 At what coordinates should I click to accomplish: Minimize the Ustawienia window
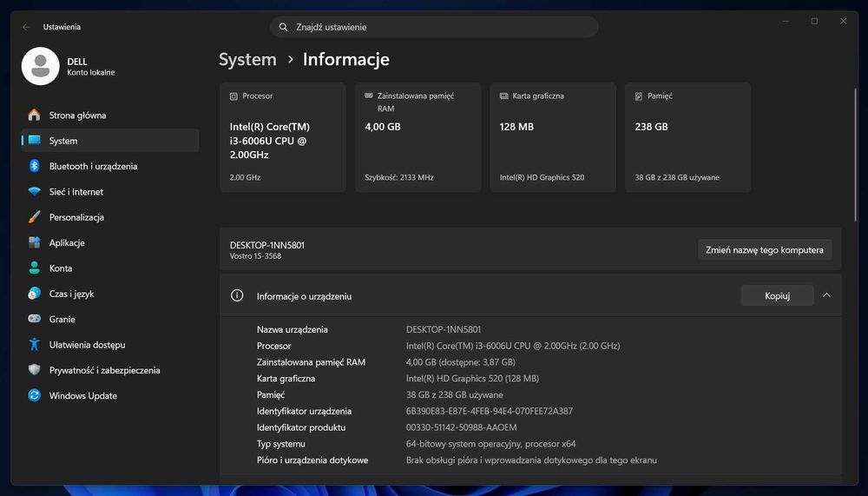point(786,21)
